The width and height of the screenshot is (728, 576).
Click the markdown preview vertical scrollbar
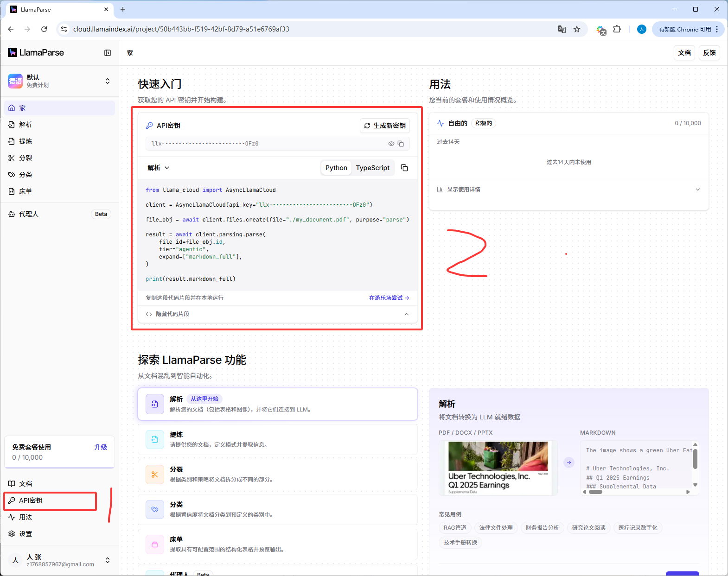695,459
